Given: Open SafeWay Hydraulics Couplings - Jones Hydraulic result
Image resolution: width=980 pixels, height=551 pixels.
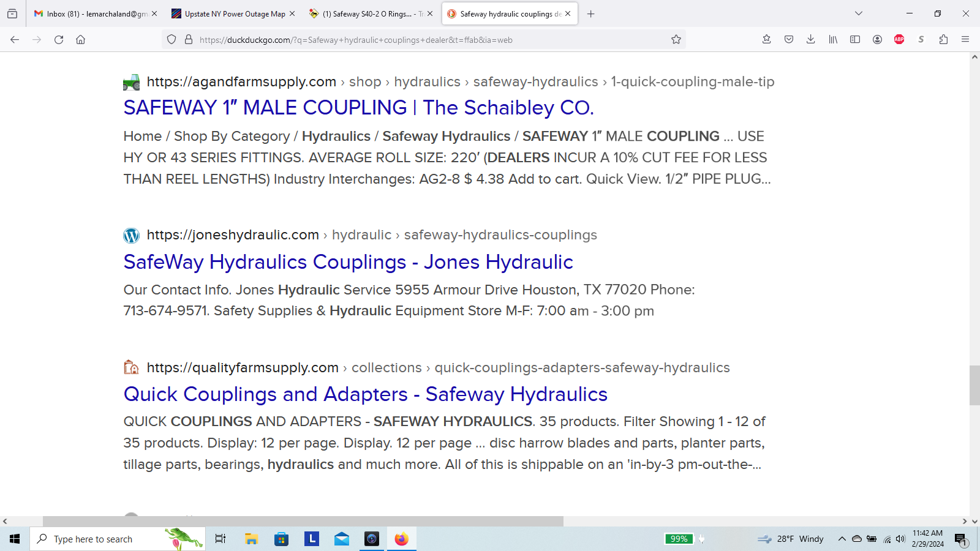Looking at the screenshot, I should click(348, 262).
